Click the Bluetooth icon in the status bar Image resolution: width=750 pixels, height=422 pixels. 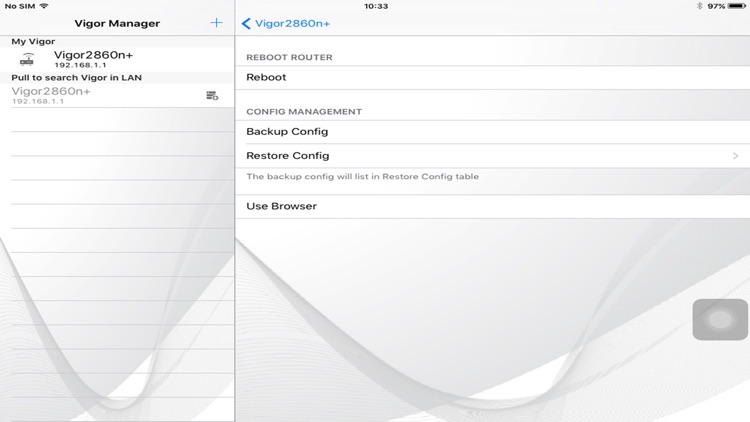click(x=699, y=6)
